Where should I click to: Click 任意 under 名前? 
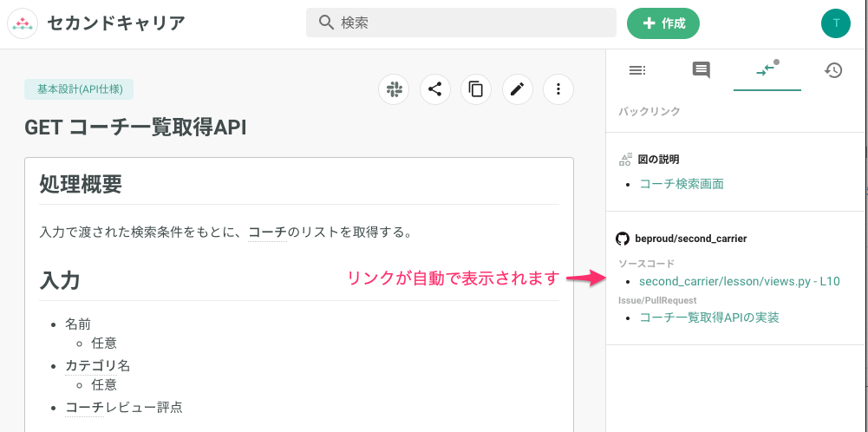(x=104, y=344)
